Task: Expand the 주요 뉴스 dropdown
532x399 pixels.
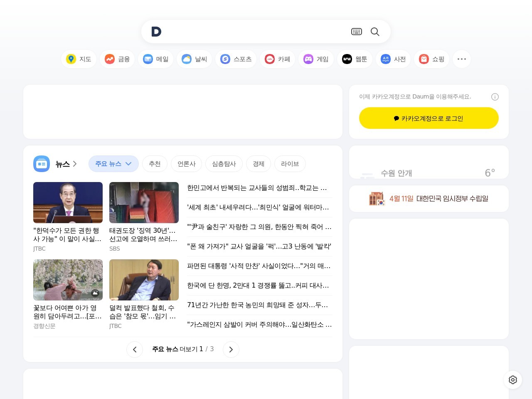Action: coord(113,164)
